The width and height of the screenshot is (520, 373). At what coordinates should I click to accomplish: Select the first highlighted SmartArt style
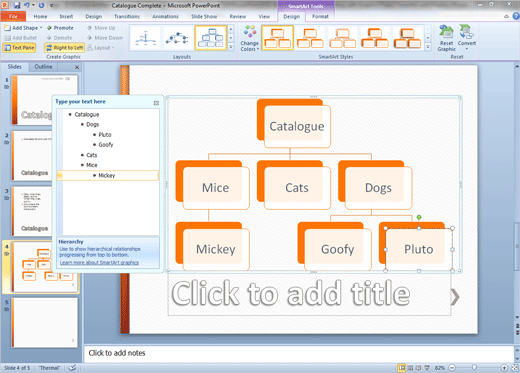[278, 38]
